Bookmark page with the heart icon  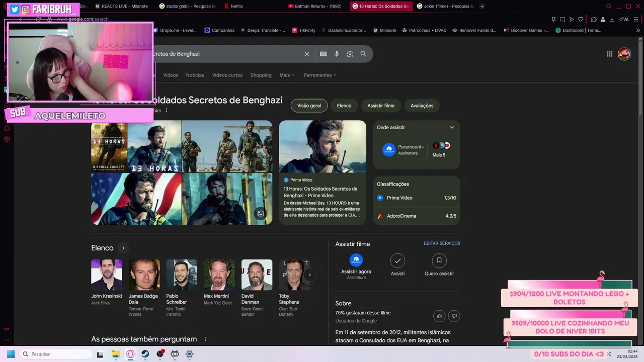pyautogui.click(x=581, y=19)
